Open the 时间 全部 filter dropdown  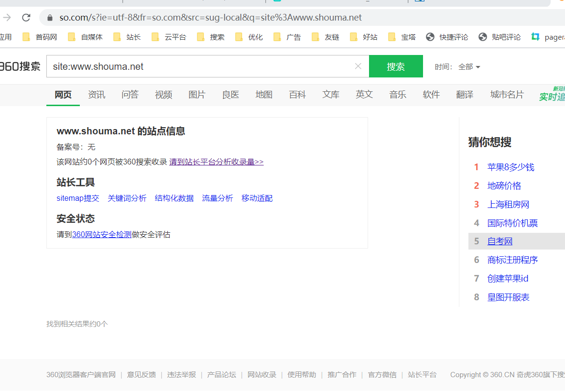(469, 66)
